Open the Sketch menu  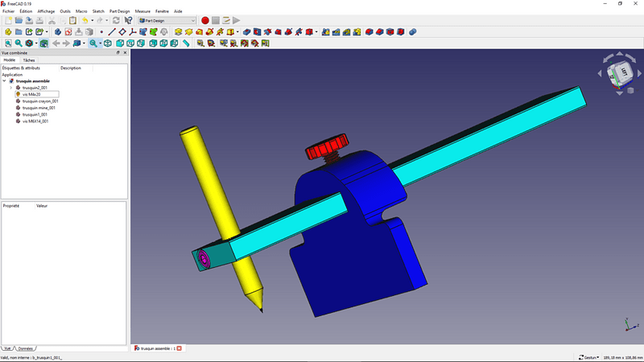pos(98,11)
